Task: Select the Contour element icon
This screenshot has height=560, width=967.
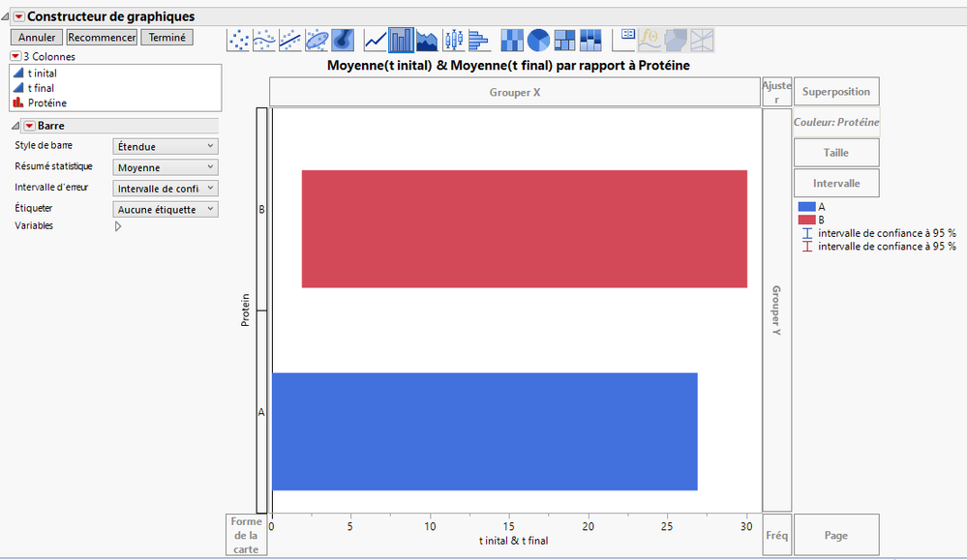Action: pyautogui.click(x=343, y=41)
